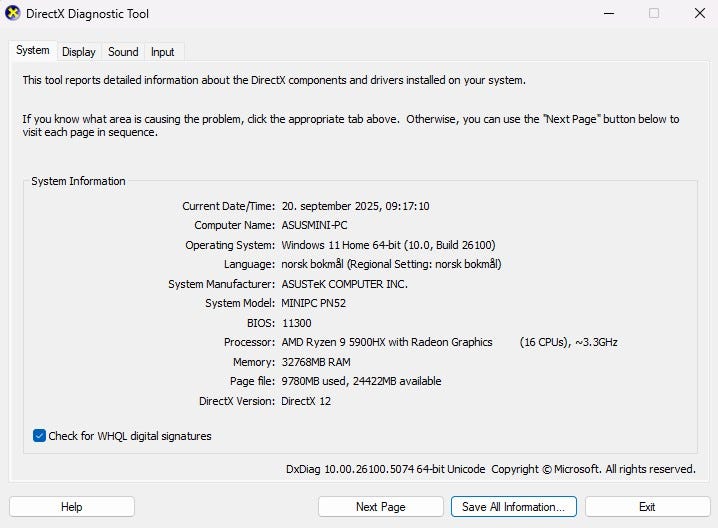Image resolution: width=718 pixels, height=528 pixels.
Task: Click Save All Information button
Action: pos(513,506)
